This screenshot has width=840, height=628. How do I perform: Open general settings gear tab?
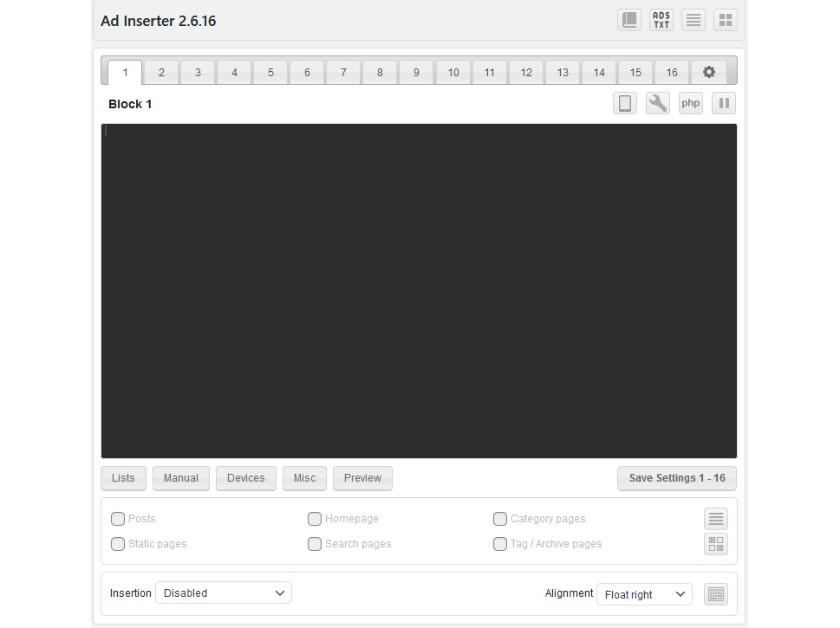pos(709,72)
